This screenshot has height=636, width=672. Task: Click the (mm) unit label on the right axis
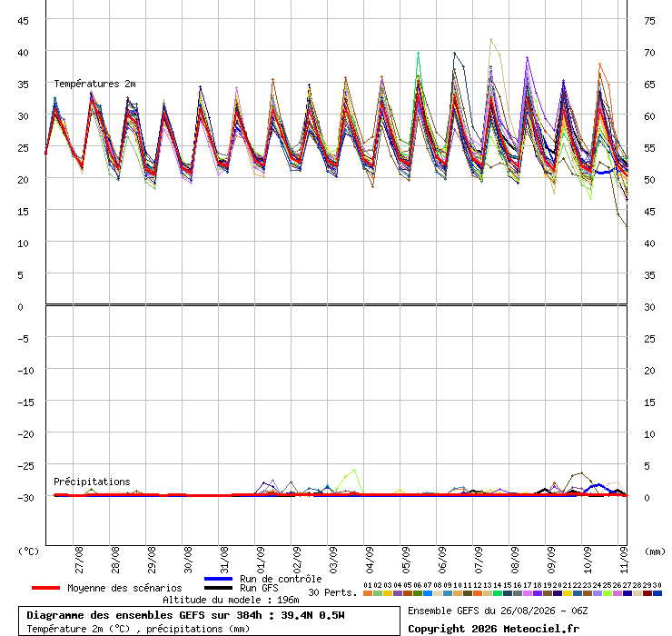click(656, 552)
